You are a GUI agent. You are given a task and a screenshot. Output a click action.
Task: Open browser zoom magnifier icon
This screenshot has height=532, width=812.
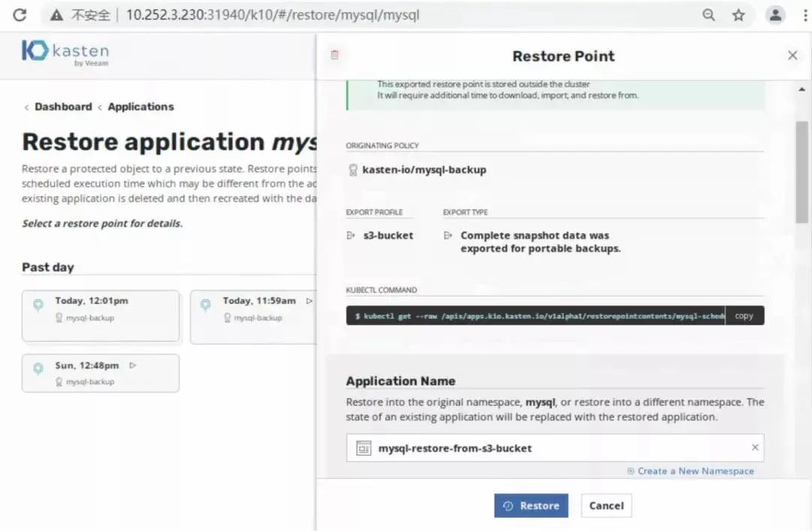708,15
